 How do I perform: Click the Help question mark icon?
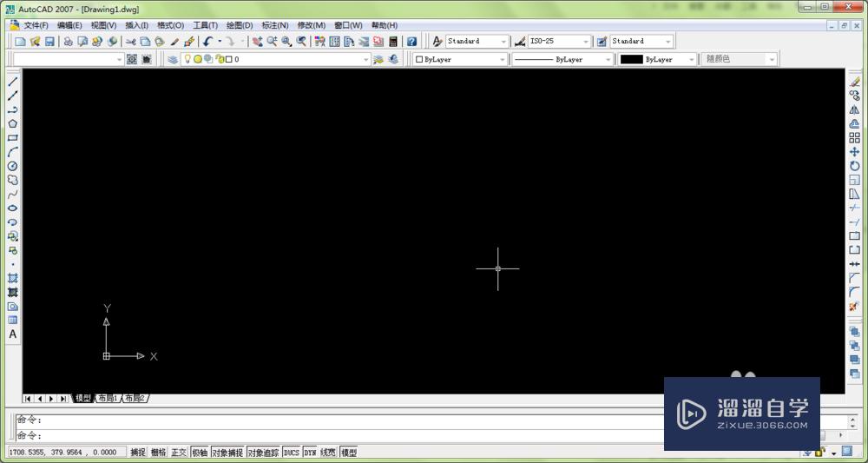click(411, 42)
